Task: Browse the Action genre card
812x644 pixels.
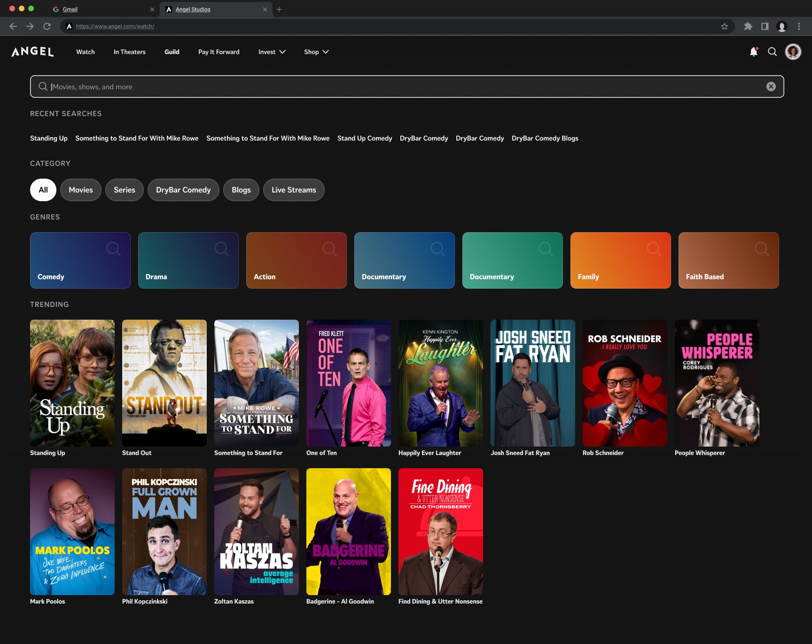Action: click(x=297, y=260)
